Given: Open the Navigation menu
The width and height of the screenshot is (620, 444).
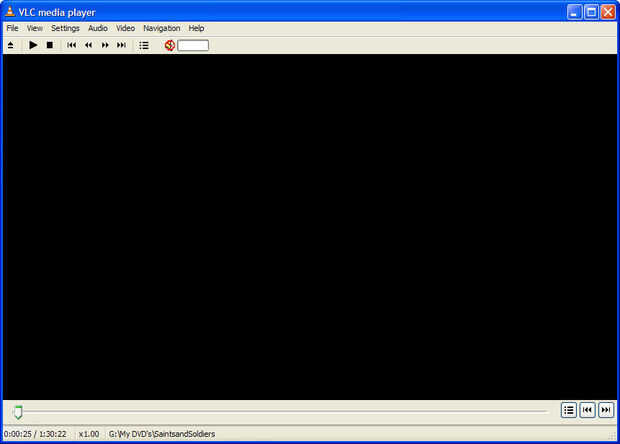Looking at the screenshot, I should click(162, 28).
